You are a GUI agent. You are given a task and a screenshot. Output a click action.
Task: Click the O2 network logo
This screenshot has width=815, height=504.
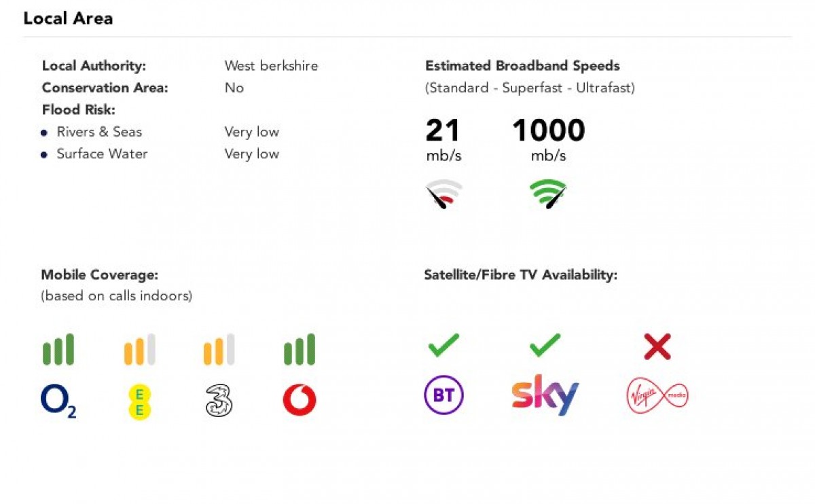58,401
